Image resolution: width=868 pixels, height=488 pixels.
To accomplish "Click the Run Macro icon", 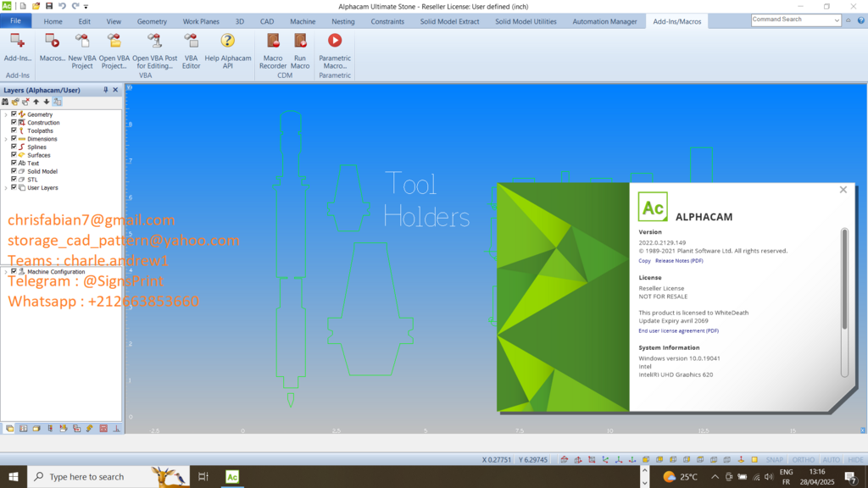I will pos(300,41).
